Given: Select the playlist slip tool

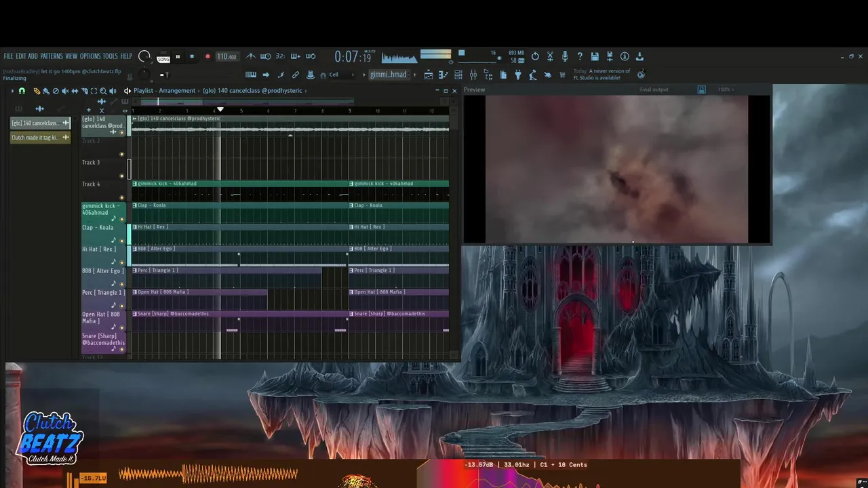Looking at the screenshot, I should (x=75, y=91).
